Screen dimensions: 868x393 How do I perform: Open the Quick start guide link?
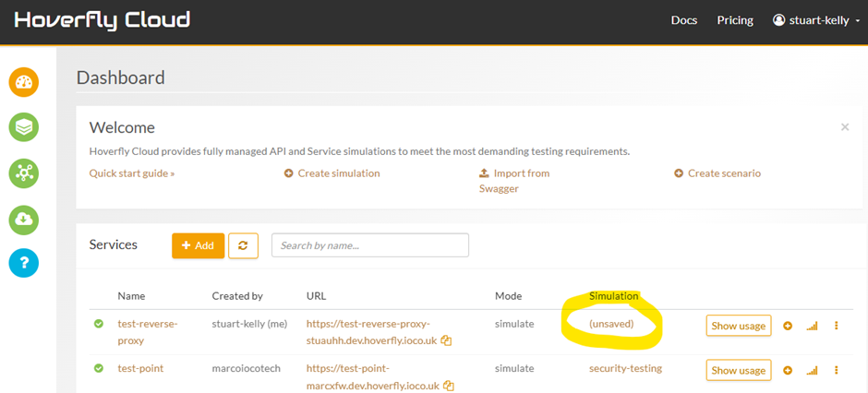(x=132, y=173)
